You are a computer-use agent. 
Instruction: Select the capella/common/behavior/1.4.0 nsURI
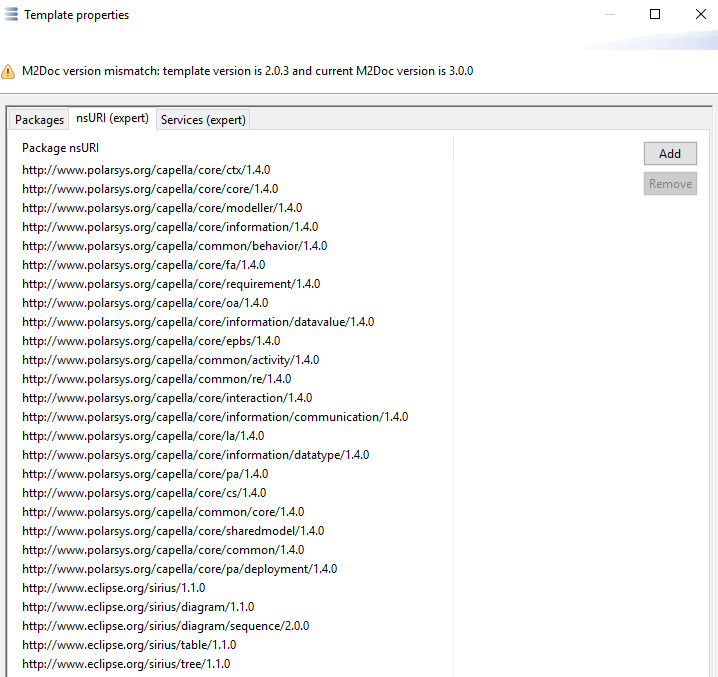point(174,246)
